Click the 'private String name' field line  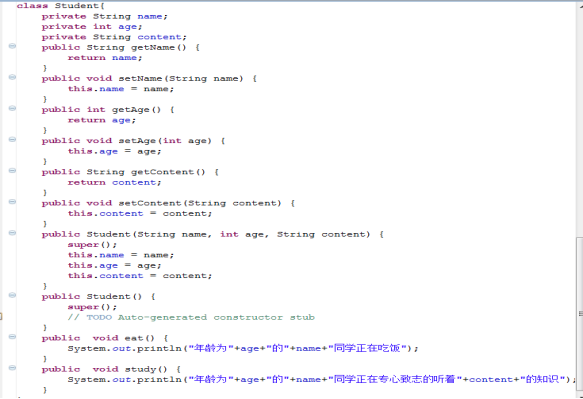pos(104,16)
